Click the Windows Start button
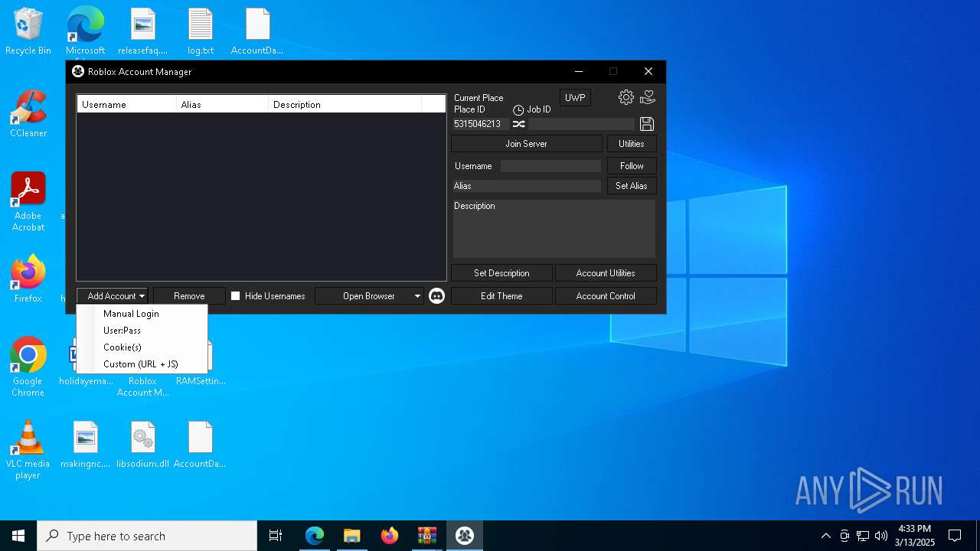Viewport: 980px width, 551px height. (x=18, y=536)
